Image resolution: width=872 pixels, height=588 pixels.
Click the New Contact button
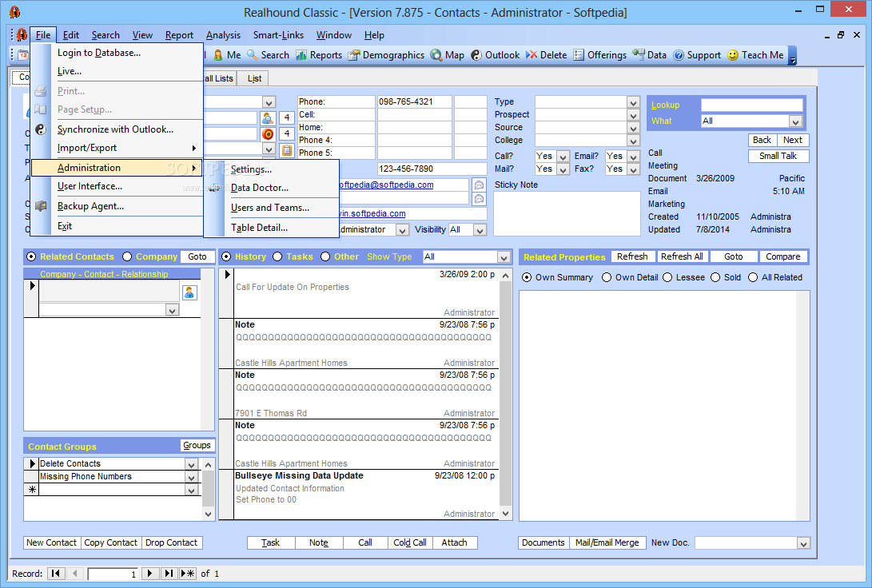pos(52,543)
